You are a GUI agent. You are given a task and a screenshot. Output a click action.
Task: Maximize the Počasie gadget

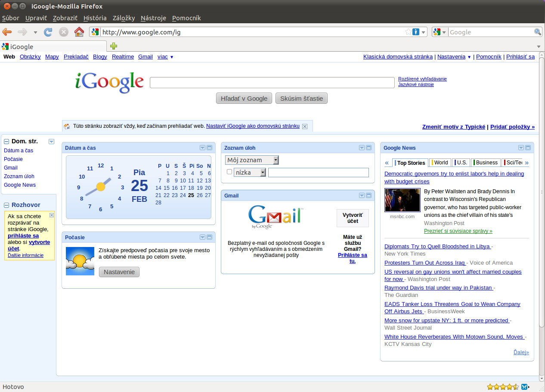pyautogui.click(x=209, y=237)
